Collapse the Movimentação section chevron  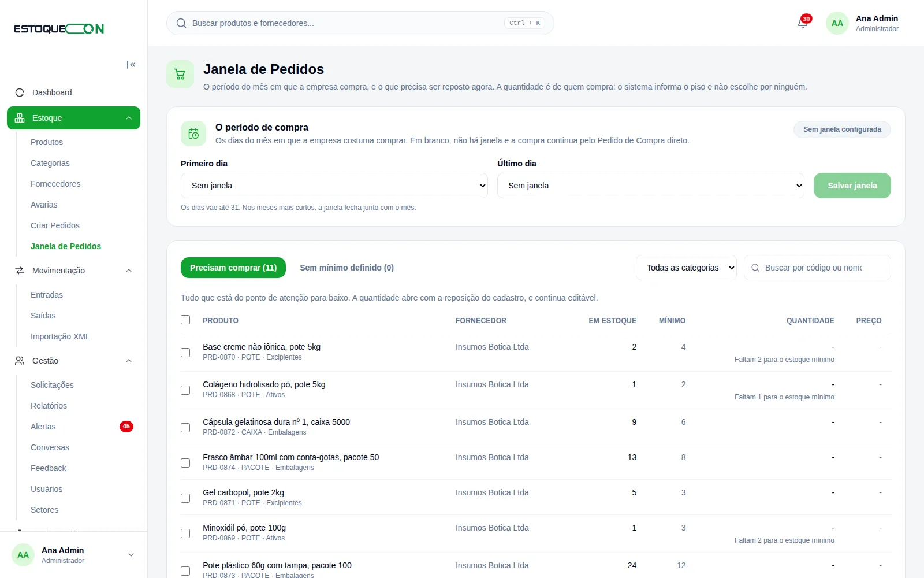coord(129,271)
